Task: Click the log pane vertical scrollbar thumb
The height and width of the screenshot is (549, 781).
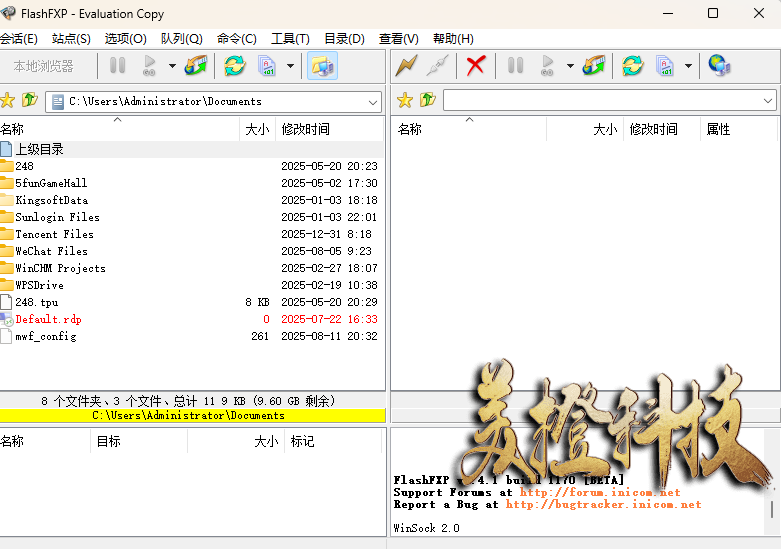Action: coord(772,509)
